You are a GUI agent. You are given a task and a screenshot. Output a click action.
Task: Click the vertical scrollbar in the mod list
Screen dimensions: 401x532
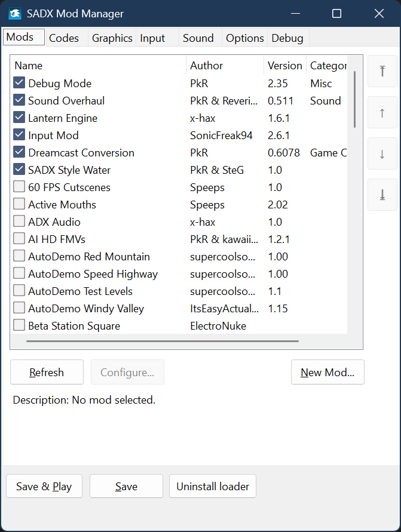[x=354, y=99]
